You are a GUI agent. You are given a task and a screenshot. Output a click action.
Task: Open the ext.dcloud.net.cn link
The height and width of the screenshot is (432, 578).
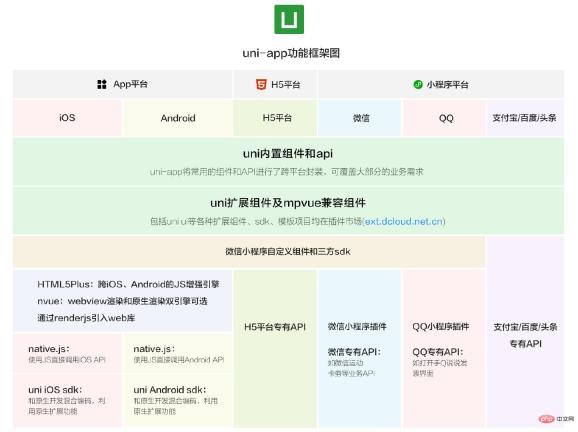[x=404, y=222]
